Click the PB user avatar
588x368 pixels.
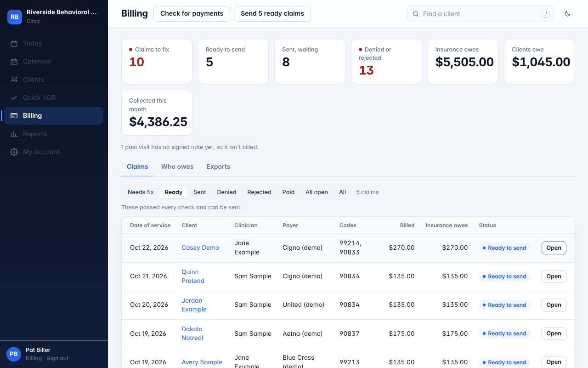pyautogui.click(x=14, y=354)
